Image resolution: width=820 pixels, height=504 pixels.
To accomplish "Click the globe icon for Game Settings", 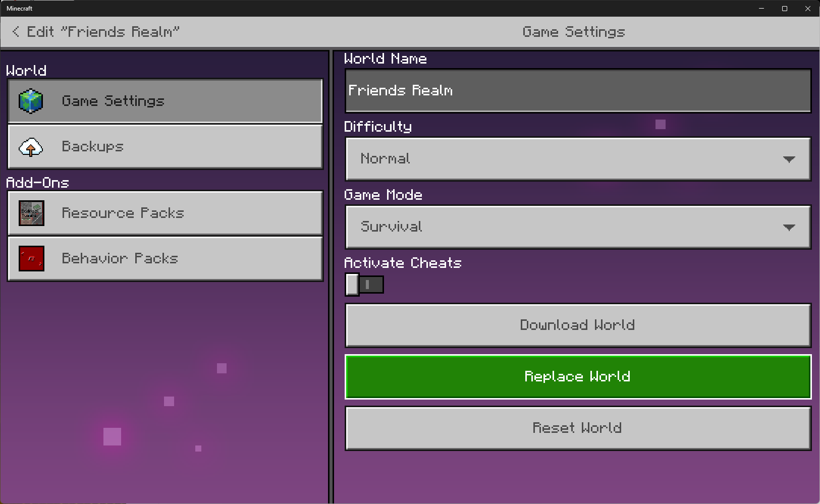I will [31, 101].
